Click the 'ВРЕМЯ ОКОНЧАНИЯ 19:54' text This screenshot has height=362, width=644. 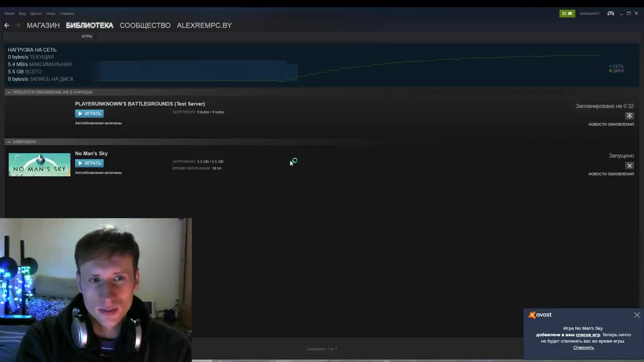tap(197, 168)
